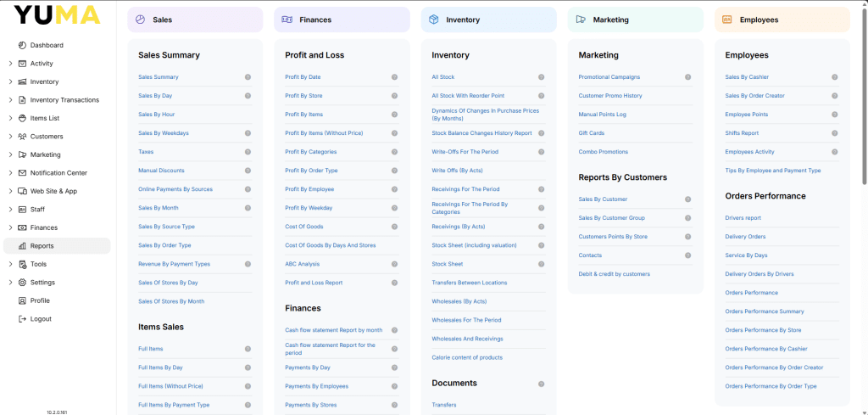Screen dimensions: 868x415
Task: Expand the Customers chevron in sidebar
Action: point(10,137)
